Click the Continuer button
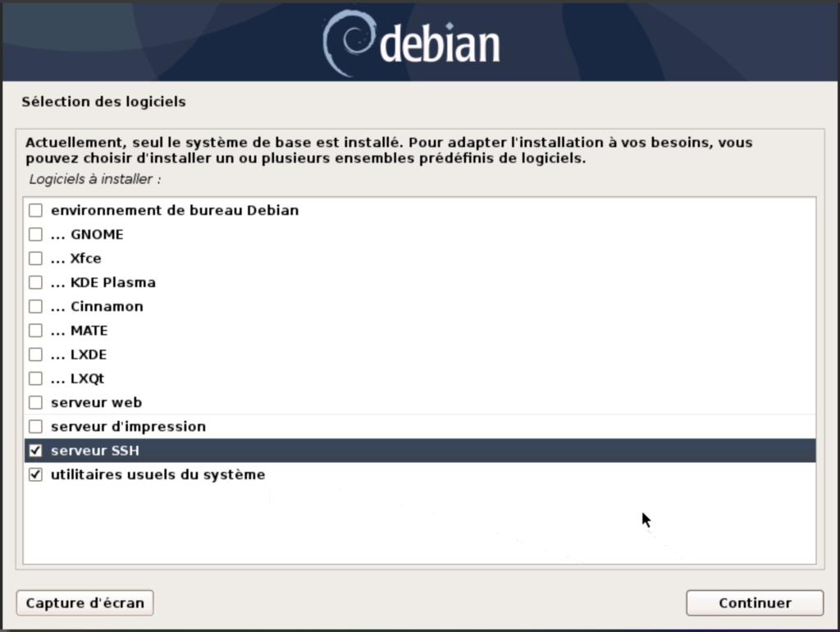This screenshot has width=840, height=632. click(755, 603)
